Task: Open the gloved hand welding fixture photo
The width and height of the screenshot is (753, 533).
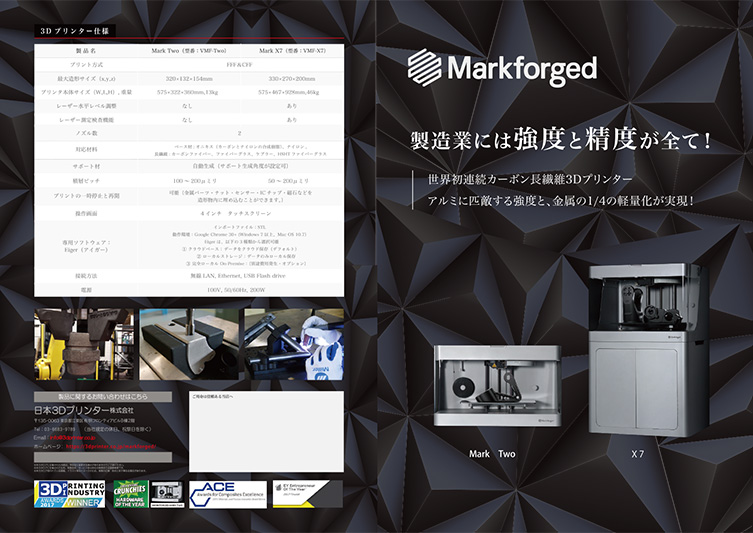Action: (x=294, y=344)
